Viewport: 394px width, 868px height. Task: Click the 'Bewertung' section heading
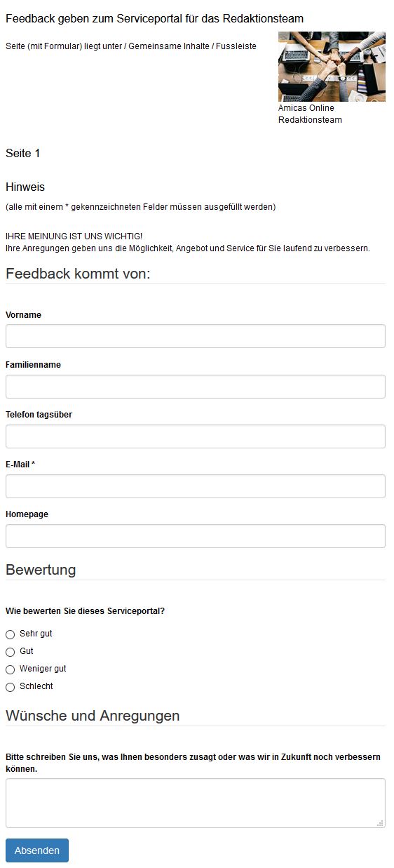(x=41, y=570)
